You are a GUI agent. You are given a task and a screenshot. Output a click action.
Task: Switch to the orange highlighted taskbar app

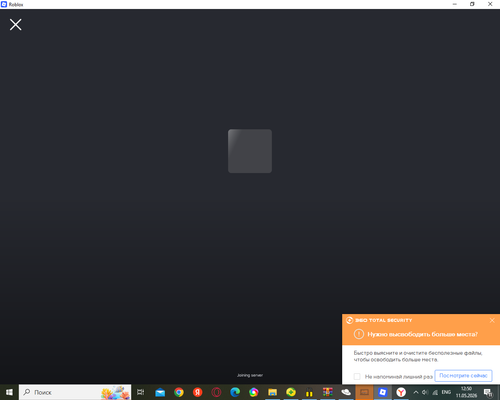point(364,392)
